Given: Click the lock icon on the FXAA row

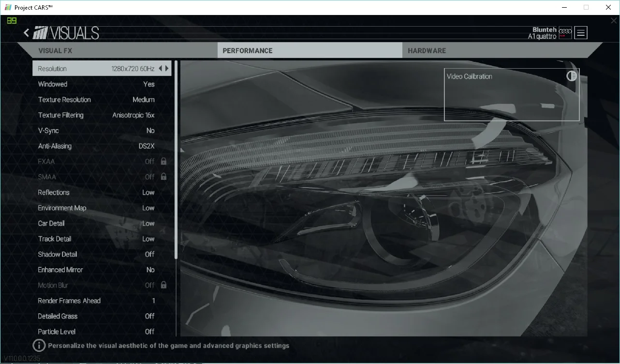Looking at the screenshot, I should pyautogui.click(x=163, y=161).
